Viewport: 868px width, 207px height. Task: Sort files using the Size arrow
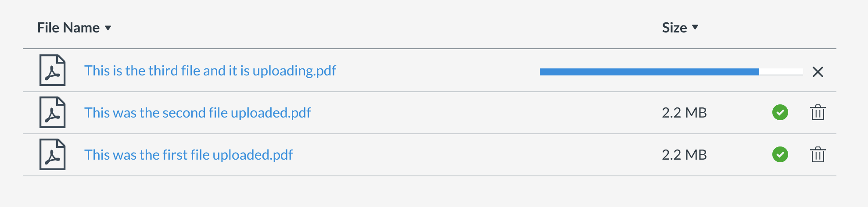(695, 27)
